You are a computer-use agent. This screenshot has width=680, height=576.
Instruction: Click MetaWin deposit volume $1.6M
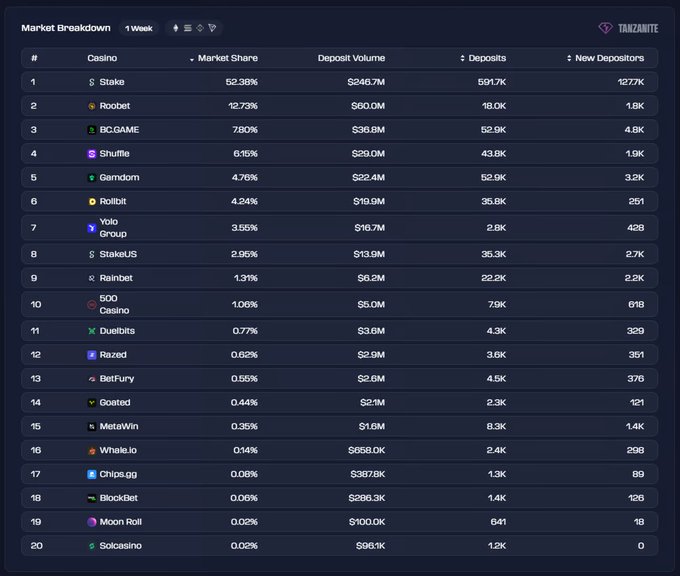372,426
